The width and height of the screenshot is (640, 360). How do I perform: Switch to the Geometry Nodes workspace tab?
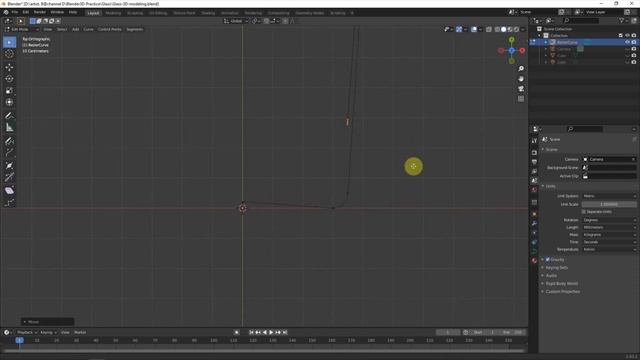310,13
